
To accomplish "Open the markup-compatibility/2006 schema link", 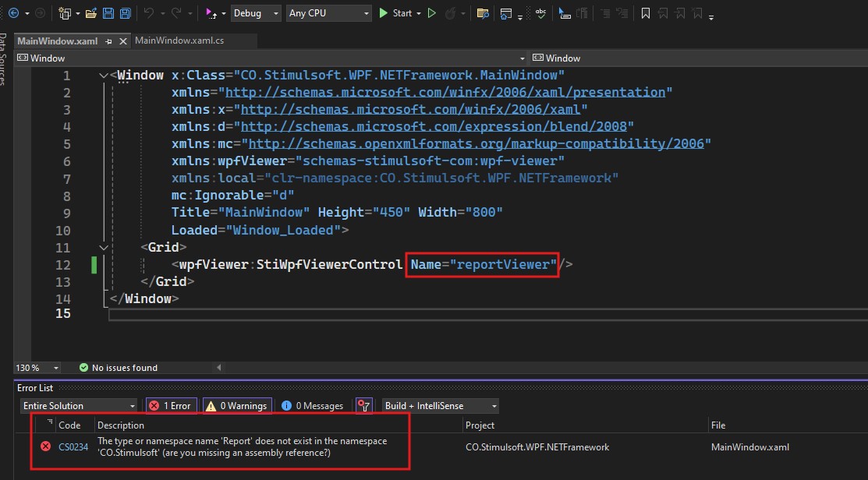I will tap(476, 144).
